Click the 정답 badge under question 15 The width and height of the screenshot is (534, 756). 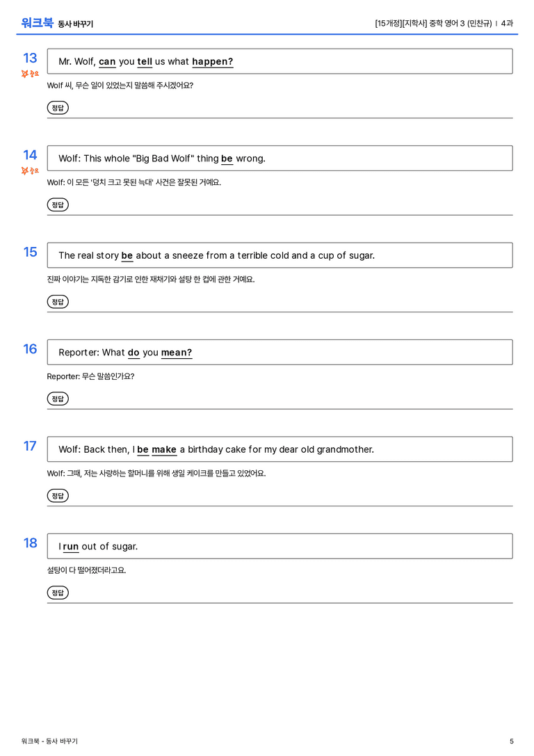point(58,301)
